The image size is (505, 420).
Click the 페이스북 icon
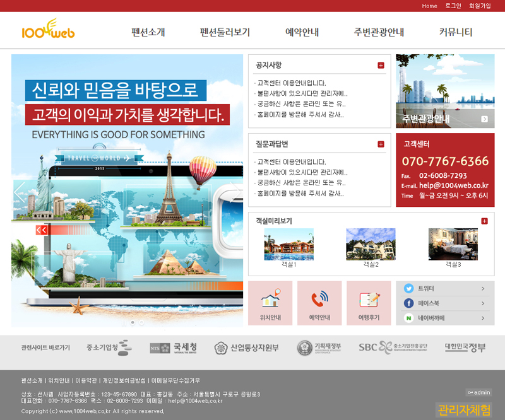(x=408, y=303)
